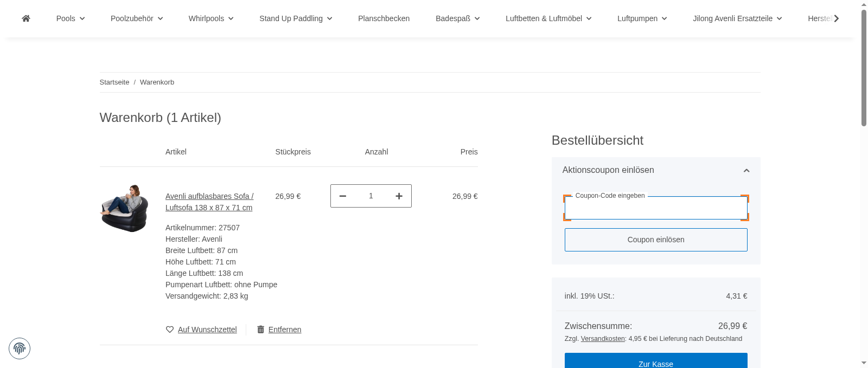The height and width of the screenshot is (368, 868).
Task: Expand the Stand Up Paddling menu
Action: pos(296,18)
